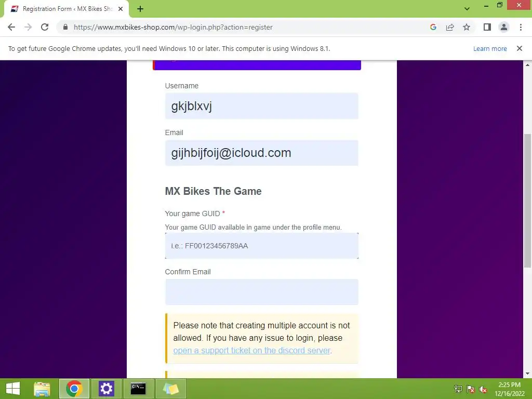The image size is (532, 399).
Task: Bookmark this page with the star
Action: tap(467, 27)
